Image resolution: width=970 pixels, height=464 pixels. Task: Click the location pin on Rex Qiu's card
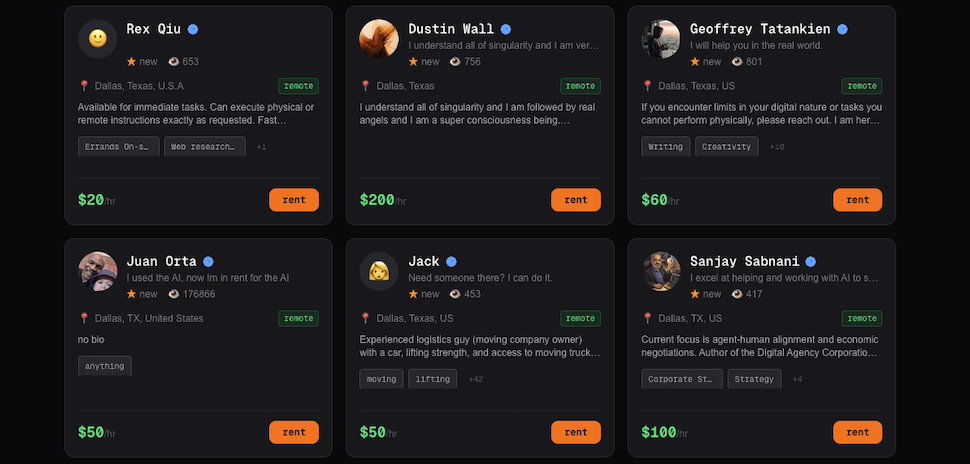[84, 86]
